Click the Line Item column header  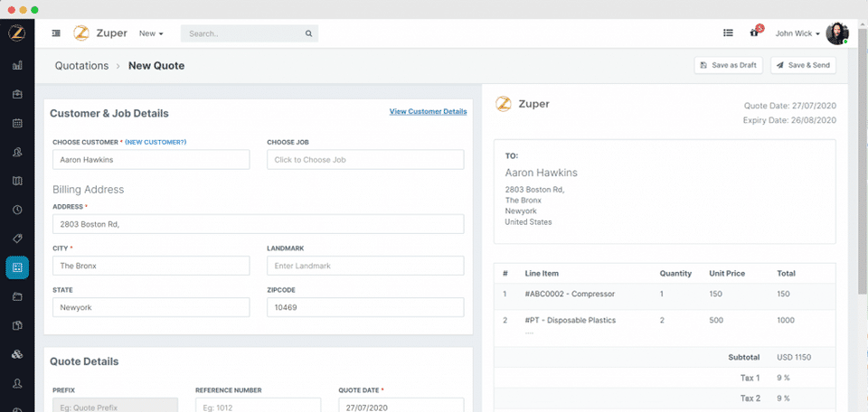point(542,273)
